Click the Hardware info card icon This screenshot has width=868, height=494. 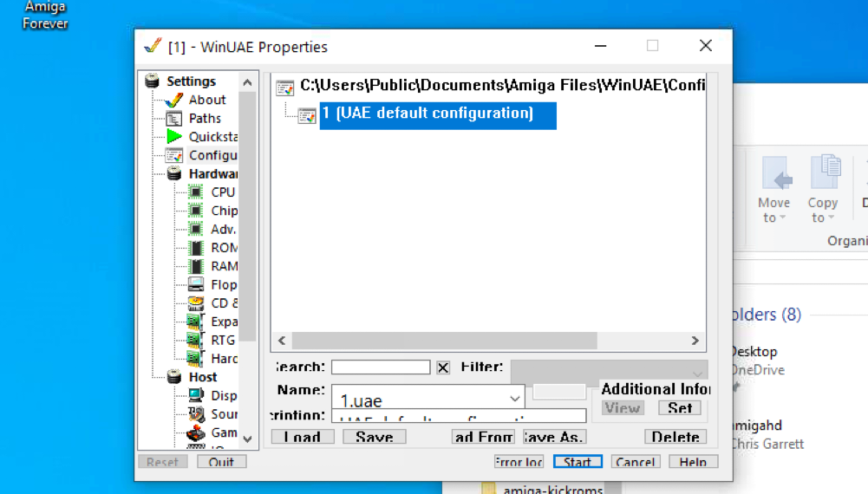196,359
